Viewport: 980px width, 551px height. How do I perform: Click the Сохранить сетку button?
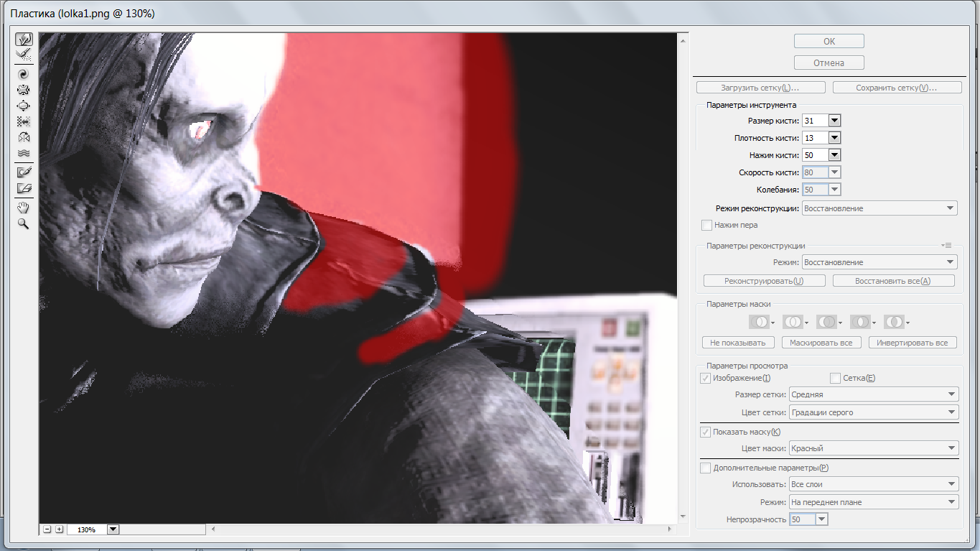tap(897, 88)
